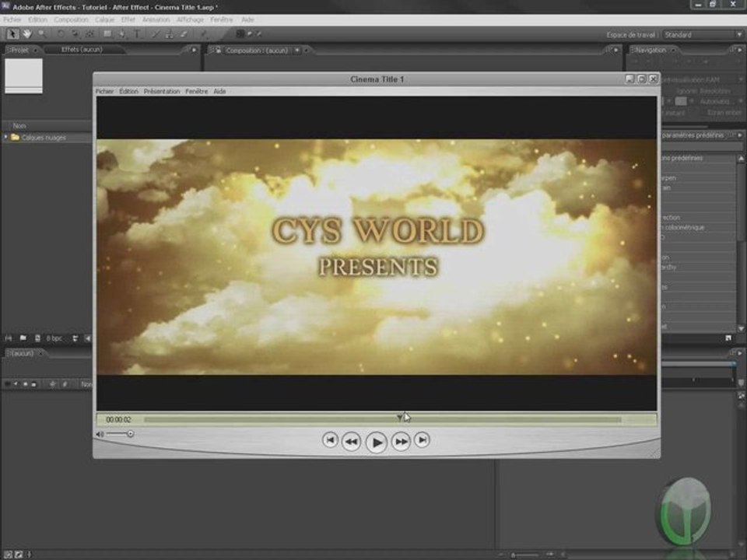Select the Pan Behind tool

point(90,33)
